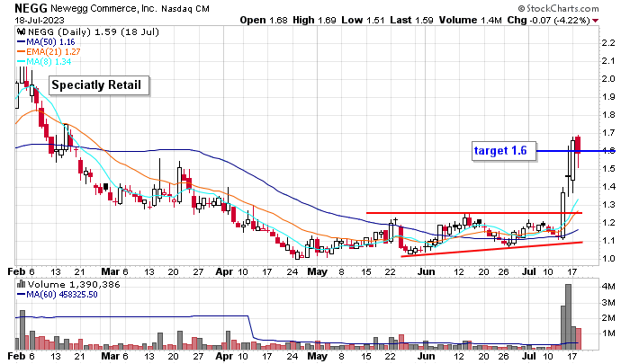The width and height of the screenshot is (630, 364).
Task: Click the Feb label on the volume panel date axis
Action: click(x=16, y=356)
